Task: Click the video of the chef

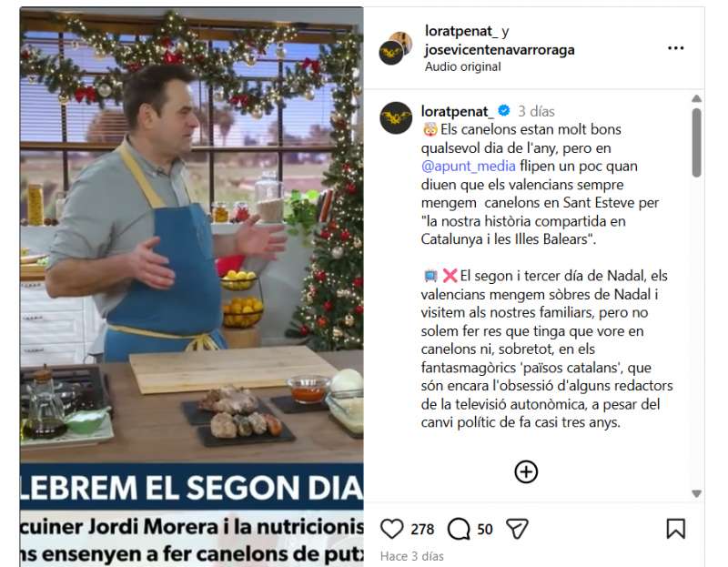Action: click(x=192, y=287)
